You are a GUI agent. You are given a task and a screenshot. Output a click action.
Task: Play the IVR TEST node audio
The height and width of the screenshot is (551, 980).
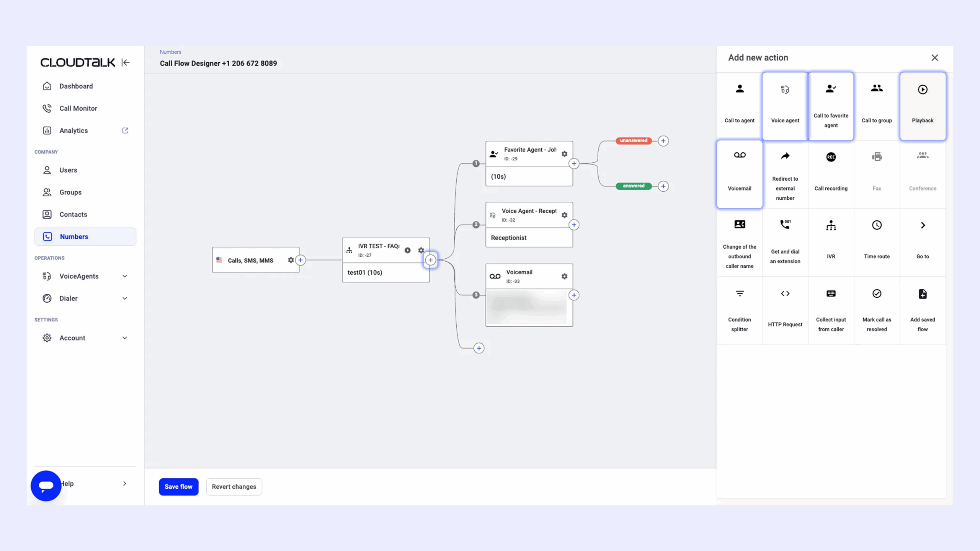pos(407,250)
